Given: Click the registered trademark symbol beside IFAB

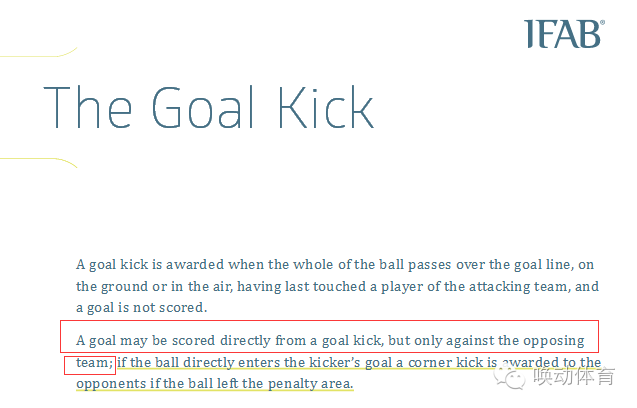Looking at the screenshot, I should click(602, 22).
